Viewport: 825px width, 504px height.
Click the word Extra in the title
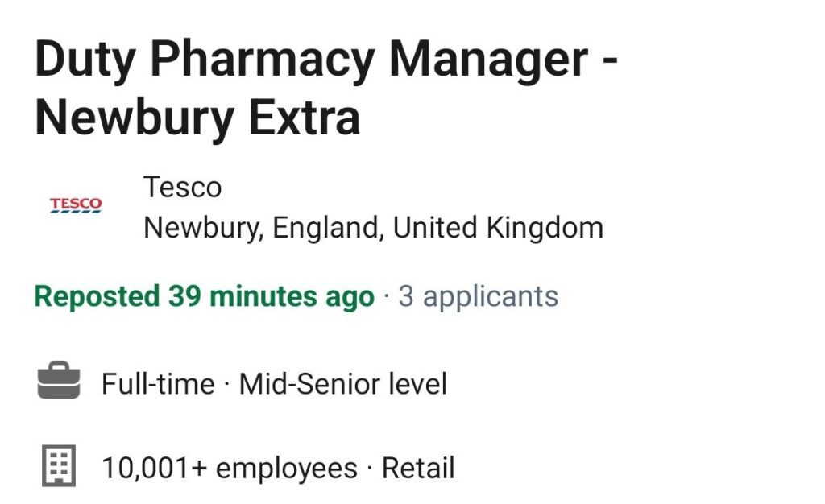coord(304,118)
